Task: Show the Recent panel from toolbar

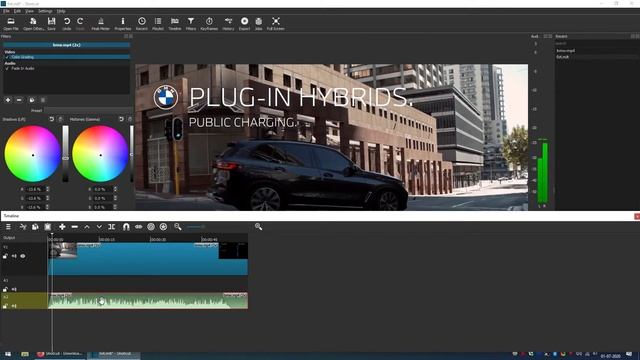Action: (142, 24)
